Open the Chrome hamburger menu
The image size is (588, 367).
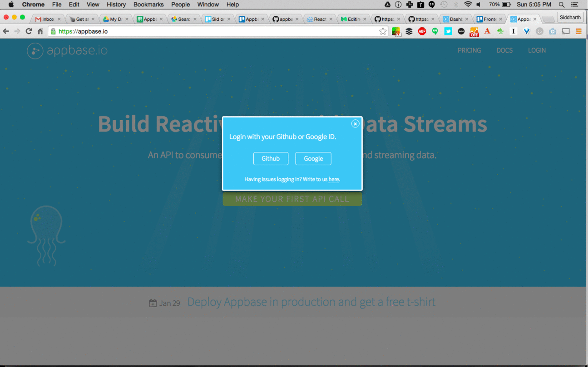tap(578, 31)
